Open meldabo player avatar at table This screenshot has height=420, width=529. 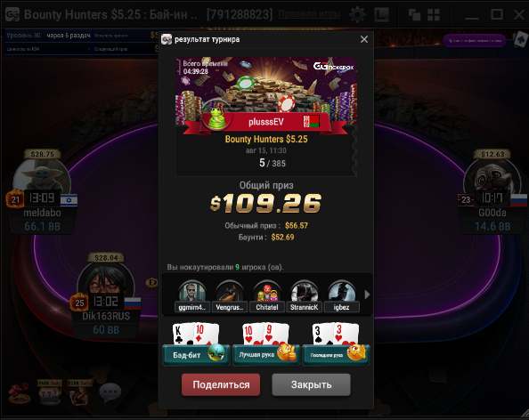tap(42, 179)
